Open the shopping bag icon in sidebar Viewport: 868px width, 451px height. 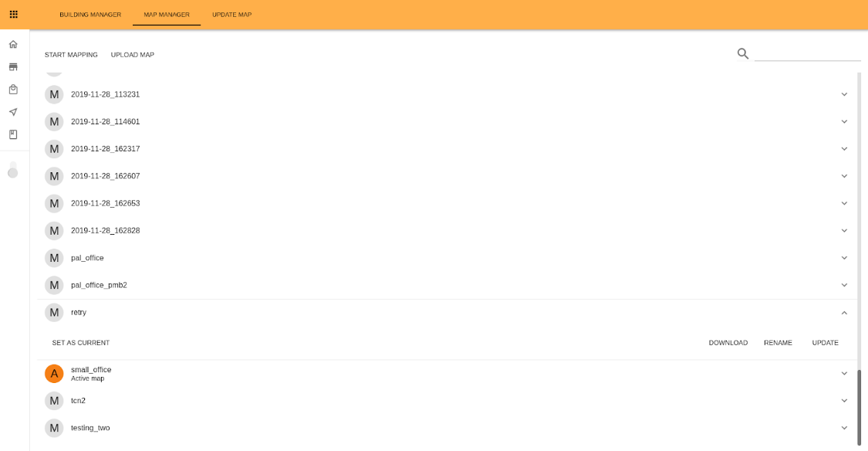(13, 90)
